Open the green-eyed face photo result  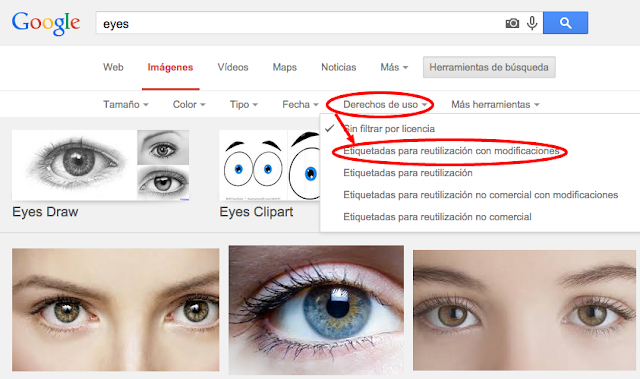tap(116, 310)
